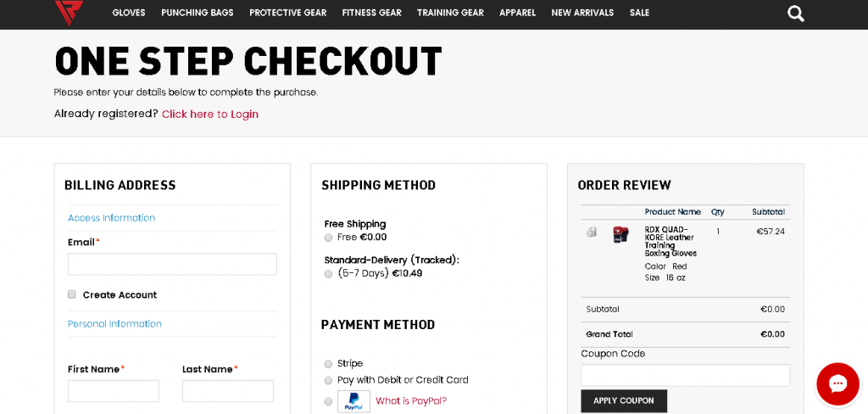
Task: Select the Free shipping option
Action: (328, 238)
